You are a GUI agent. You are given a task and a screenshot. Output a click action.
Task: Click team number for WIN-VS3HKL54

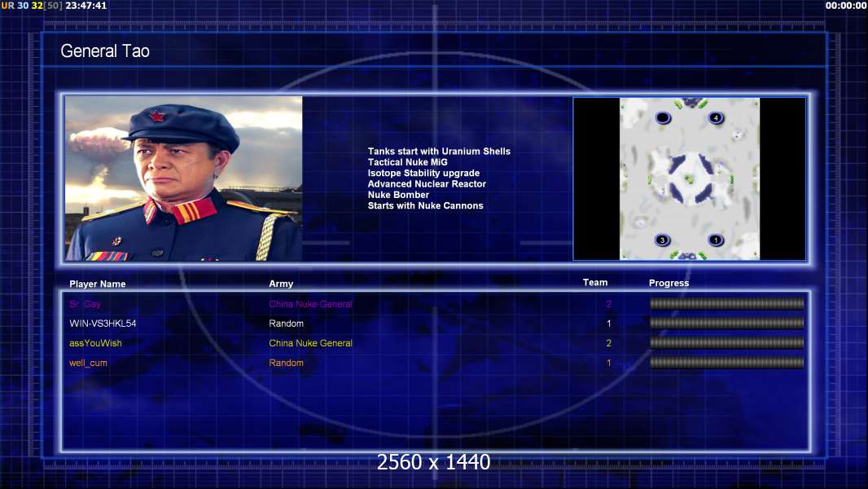[x=609, y=324]
